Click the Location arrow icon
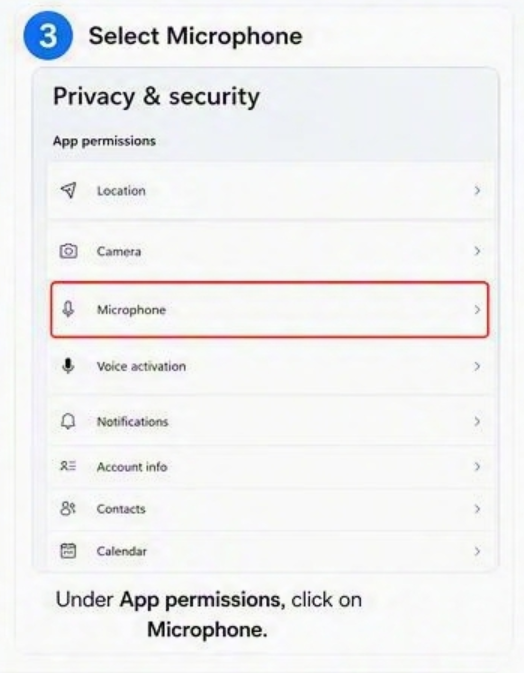The image size is (524, 673). (69, 190)
